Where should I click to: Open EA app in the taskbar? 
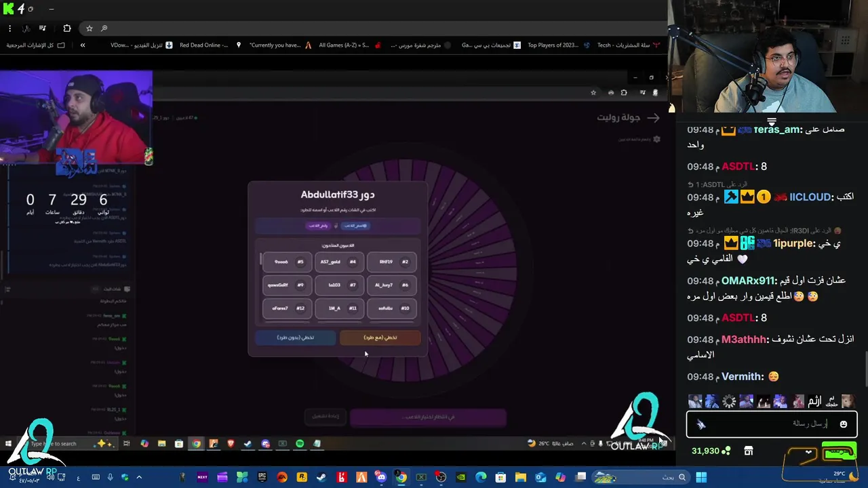(282, 477)
